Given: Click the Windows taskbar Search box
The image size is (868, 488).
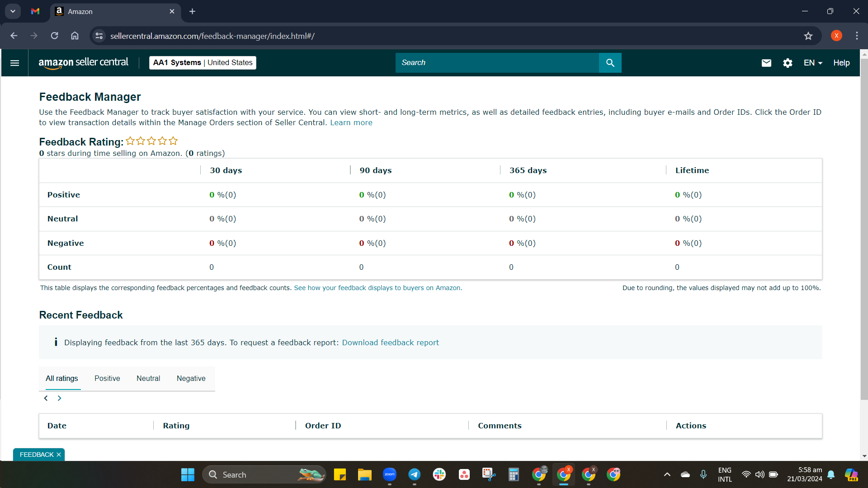Looking at the screenshot, I should 264,474.
